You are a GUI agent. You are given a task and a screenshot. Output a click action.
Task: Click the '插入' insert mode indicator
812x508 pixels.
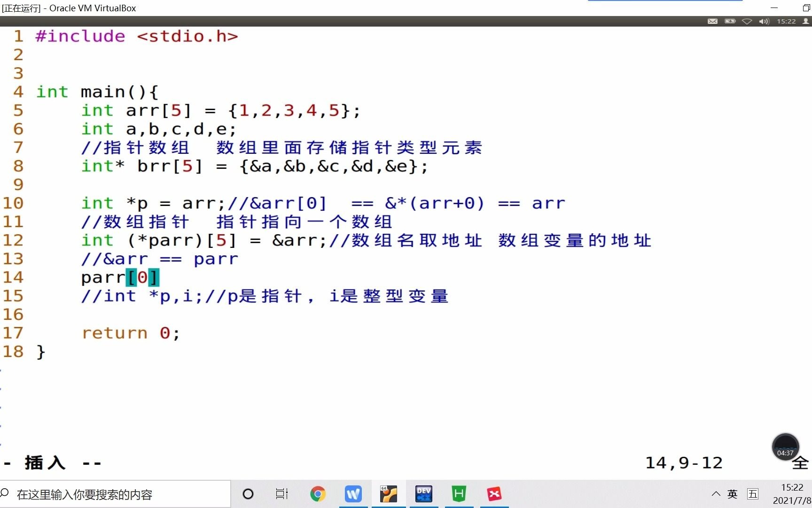pyautogui.click(x=45, y=463)
